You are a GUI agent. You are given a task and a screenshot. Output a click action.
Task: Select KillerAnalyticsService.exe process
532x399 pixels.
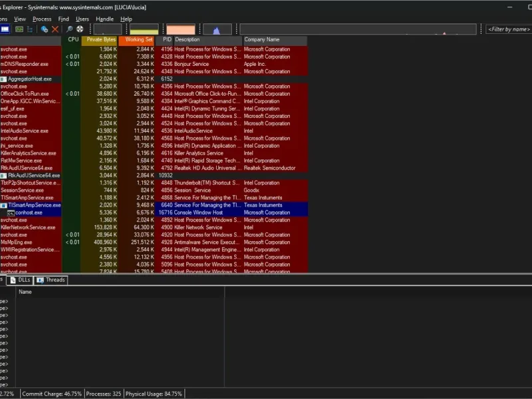154,154
